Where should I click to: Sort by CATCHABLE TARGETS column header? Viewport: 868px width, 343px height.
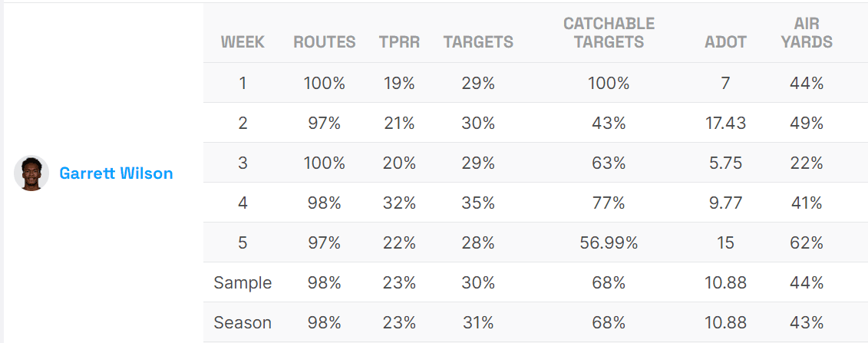(x=609, y=34)
